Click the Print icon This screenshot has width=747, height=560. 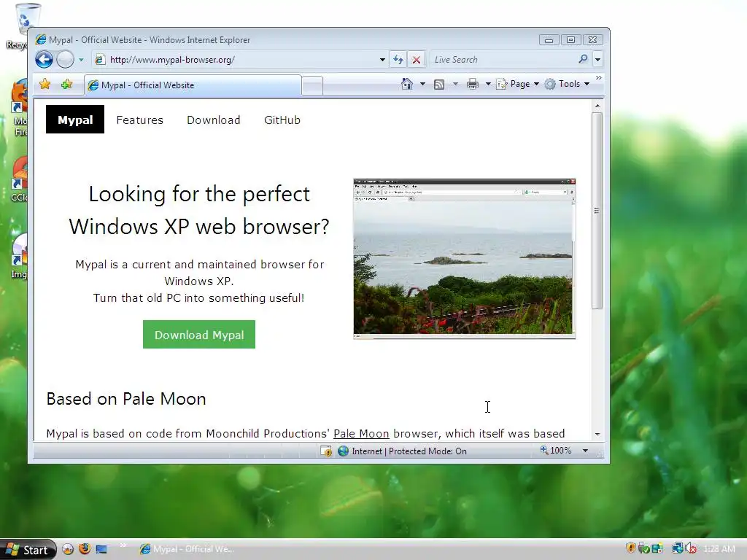[x=473, y=85]
